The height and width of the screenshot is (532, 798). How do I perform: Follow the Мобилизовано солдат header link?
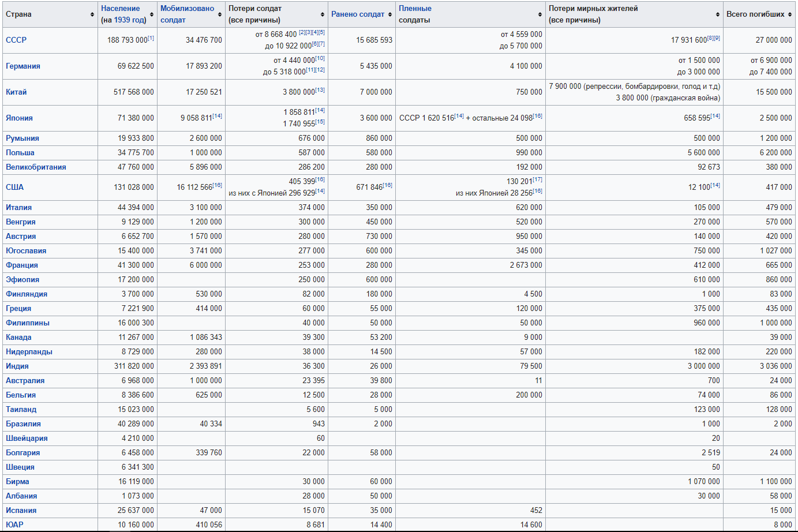pyautogui.click(x=187, y=14)
